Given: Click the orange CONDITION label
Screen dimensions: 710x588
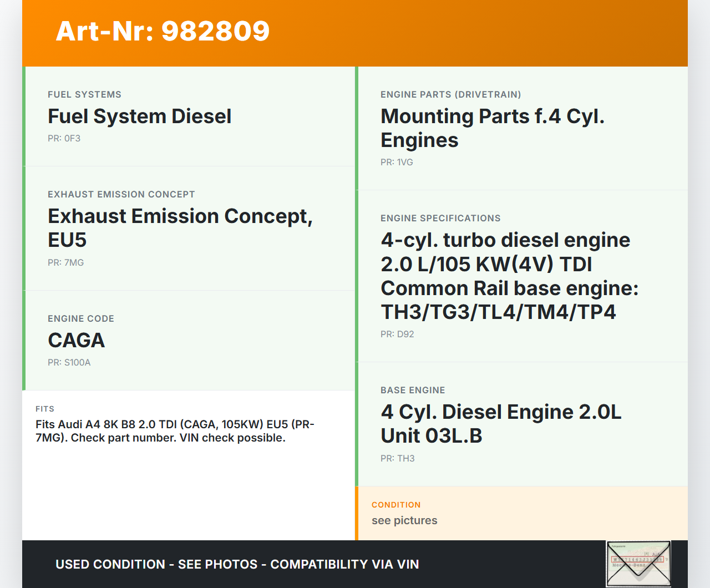Looking at the screenshot, I should (x=396, y=505).
